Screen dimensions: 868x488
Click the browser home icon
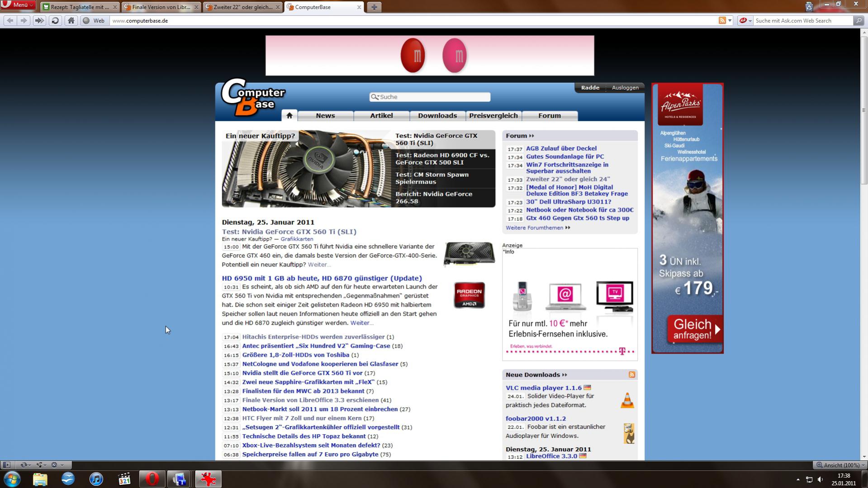[x=71, y=20]
